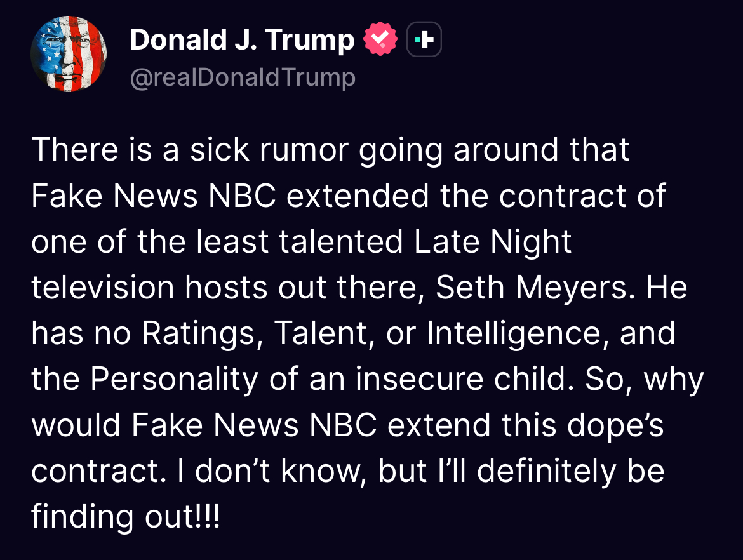Open the Donald J. Trump display name
Screen dimensions: 743x560
tap(241, 41)
